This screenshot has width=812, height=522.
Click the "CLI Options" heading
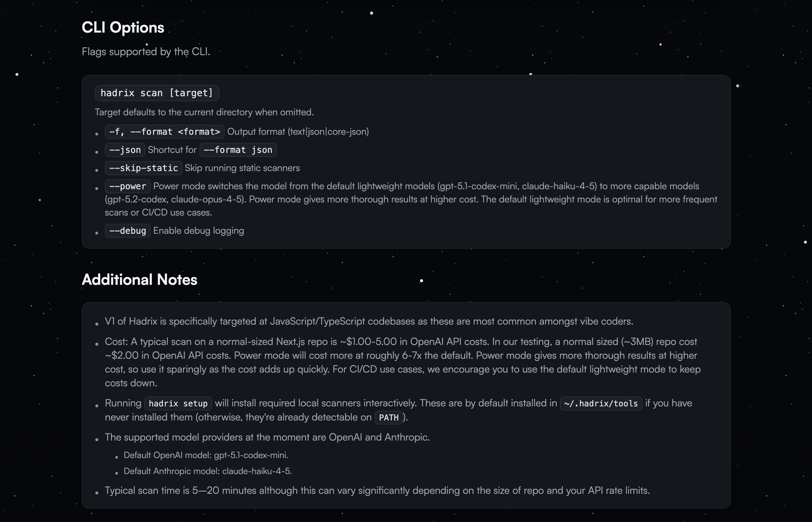tap(123, 28)
